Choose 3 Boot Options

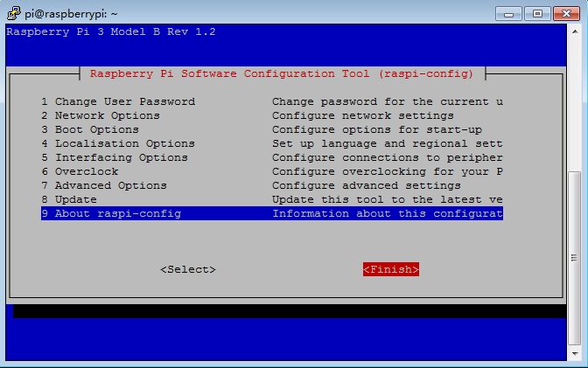pyautogui.click(x=90, y=129)
